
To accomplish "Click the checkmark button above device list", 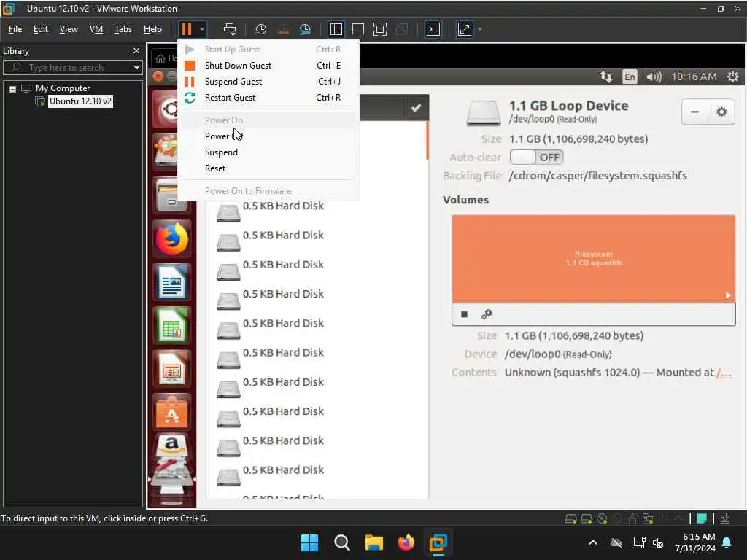I will [416, 108].
